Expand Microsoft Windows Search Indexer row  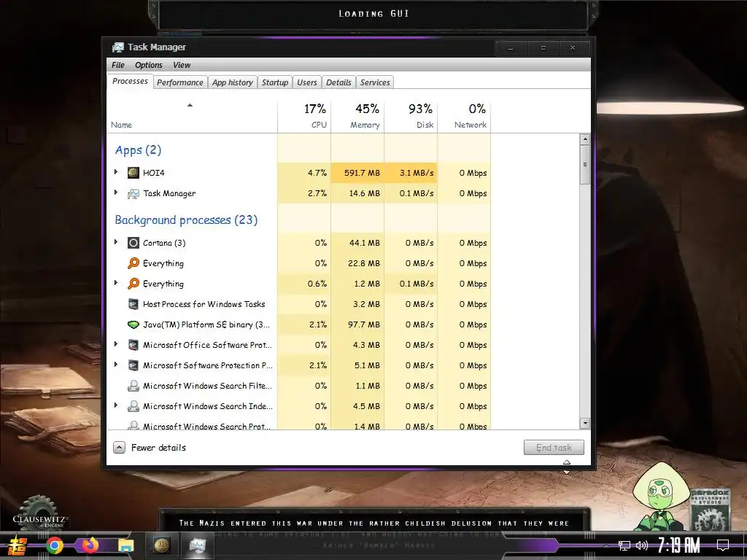[116, 405]
